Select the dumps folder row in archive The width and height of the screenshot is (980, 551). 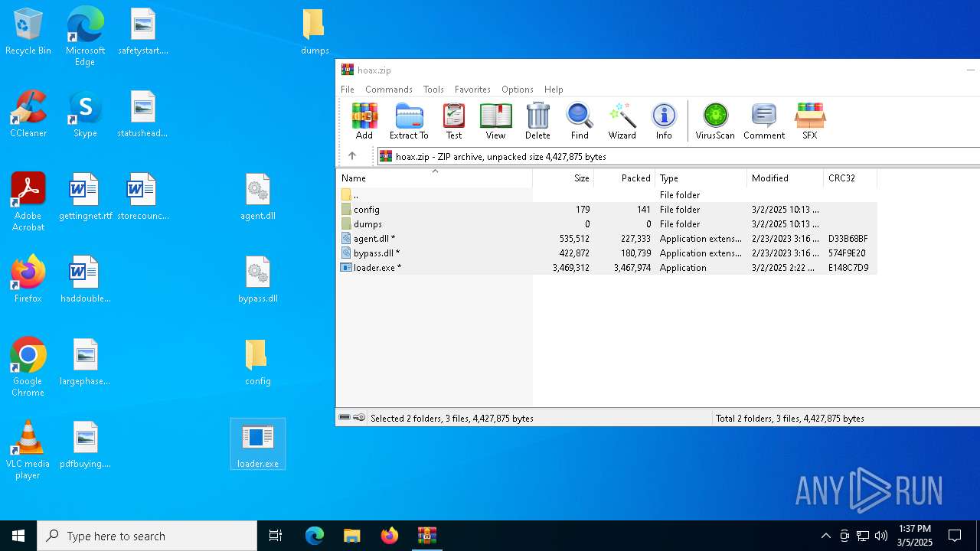606,224
